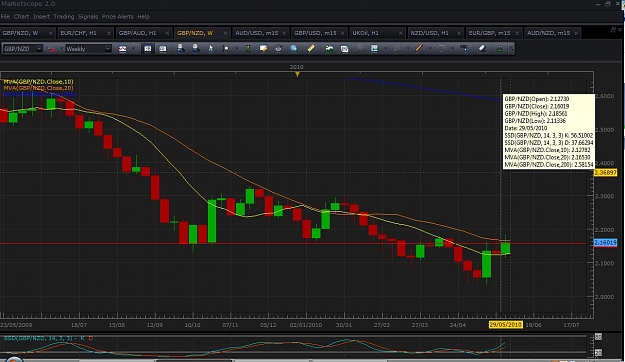Click the toolbar icon right of Weekly dropdown
This screenshot has width=625, height=362.
122,49
